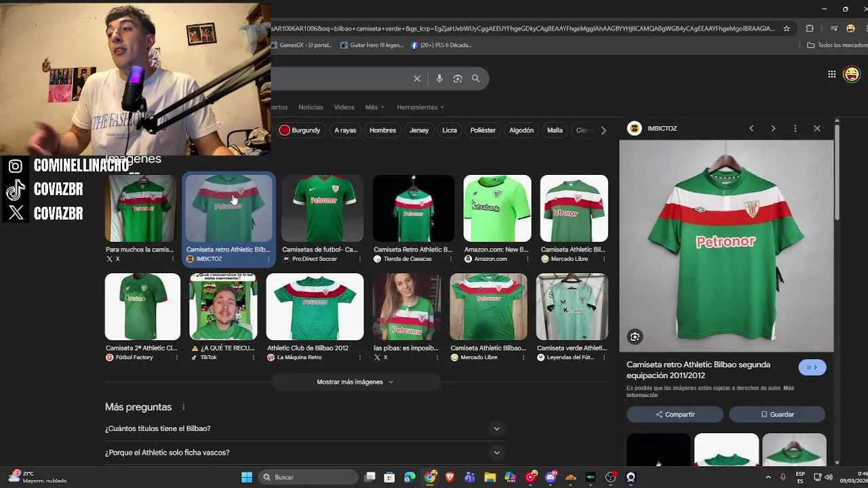Viewport: 868px width, 488px height.
Task: Search inside image with Lens overlay icon
Action: pos(635,337)
